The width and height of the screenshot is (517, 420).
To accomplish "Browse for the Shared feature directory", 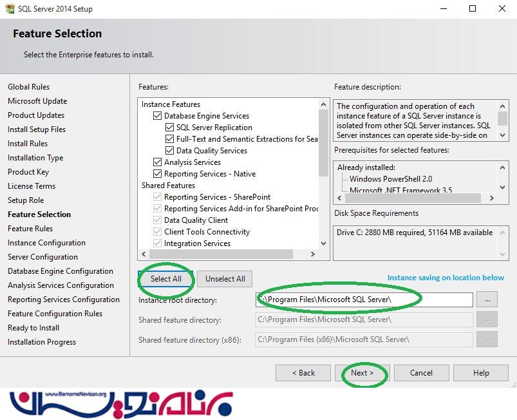I will tap(487, 320).
